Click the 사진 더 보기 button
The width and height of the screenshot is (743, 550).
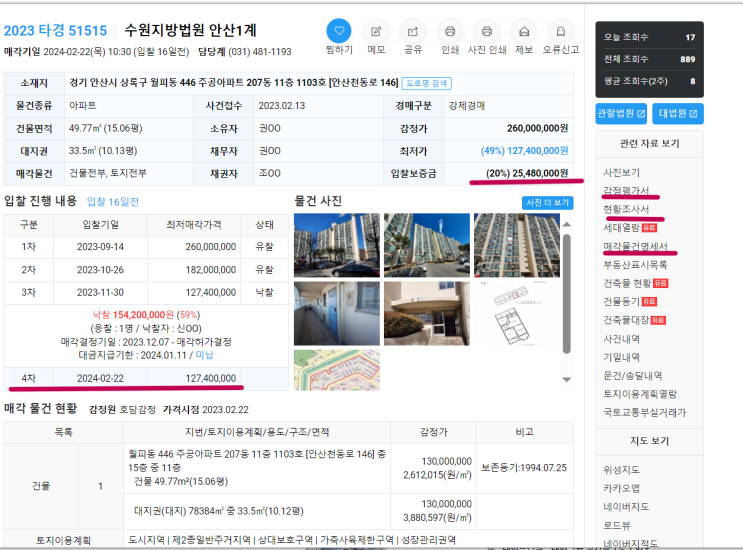(547, 203)
